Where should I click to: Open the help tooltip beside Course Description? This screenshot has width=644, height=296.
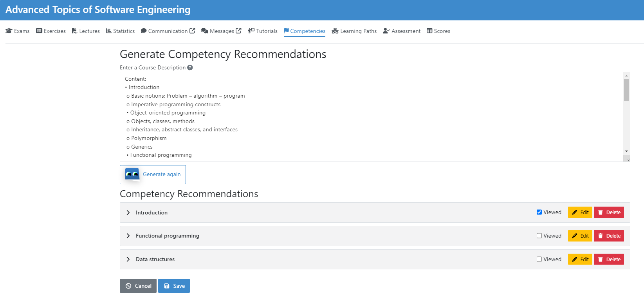[190, 67]
